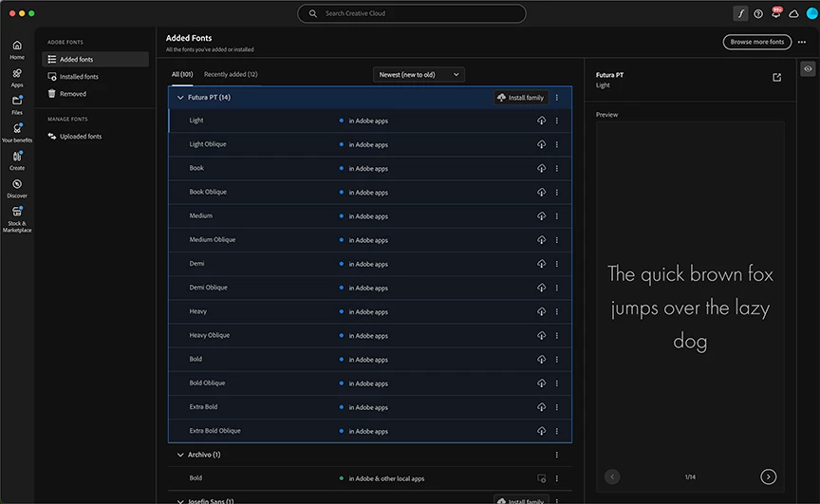The image size is (820, 504).
Task: Click the Browse more fonts button
Action: [x=756, y=42]
